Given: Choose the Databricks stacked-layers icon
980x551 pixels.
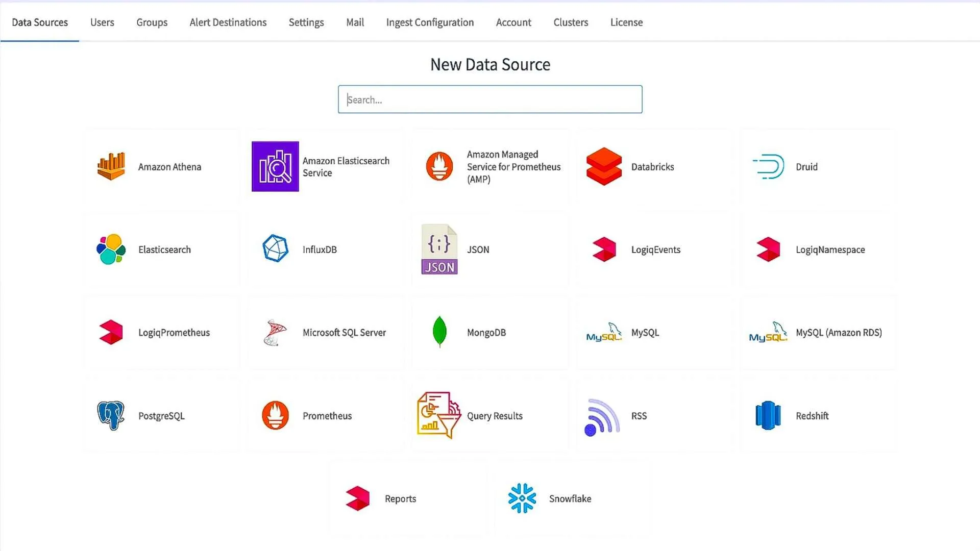Looking at the screenshot, I should pyautogui.click(x=604, y=166).
